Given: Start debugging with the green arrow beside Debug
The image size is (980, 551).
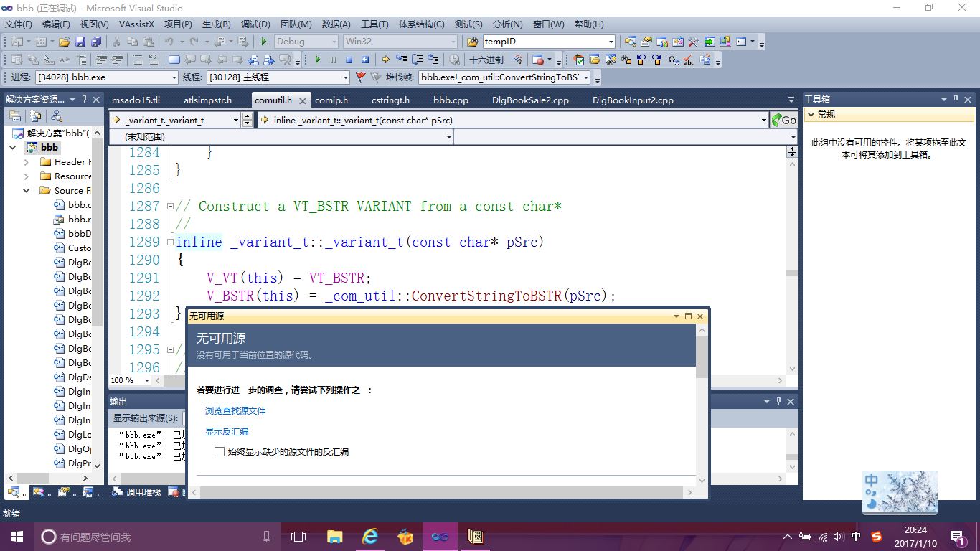Looking at the screenshot, I should click(x=264, y=42).
